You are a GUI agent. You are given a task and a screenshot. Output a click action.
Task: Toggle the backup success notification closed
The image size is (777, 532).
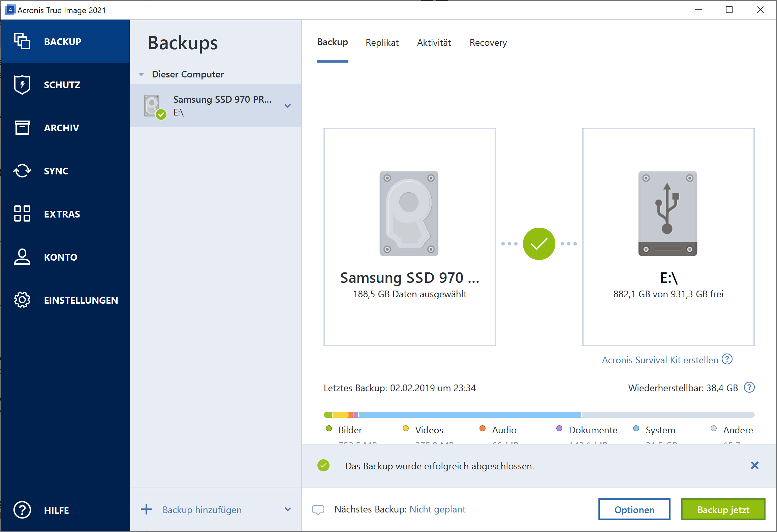754,465
